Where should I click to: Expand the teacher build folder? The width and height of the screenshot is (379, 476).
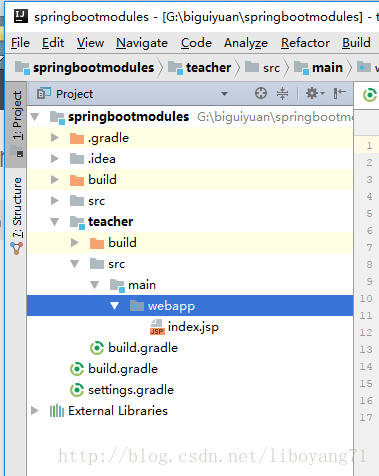[75, 243]
